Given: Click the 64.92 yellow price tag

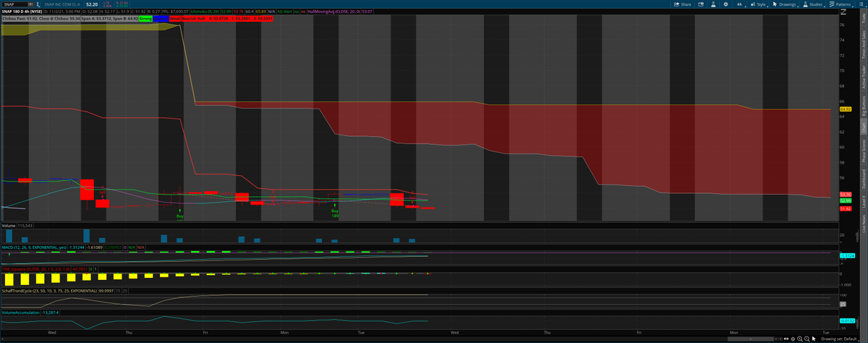Looking at the screenshot, I should click(x=846, y=109).
